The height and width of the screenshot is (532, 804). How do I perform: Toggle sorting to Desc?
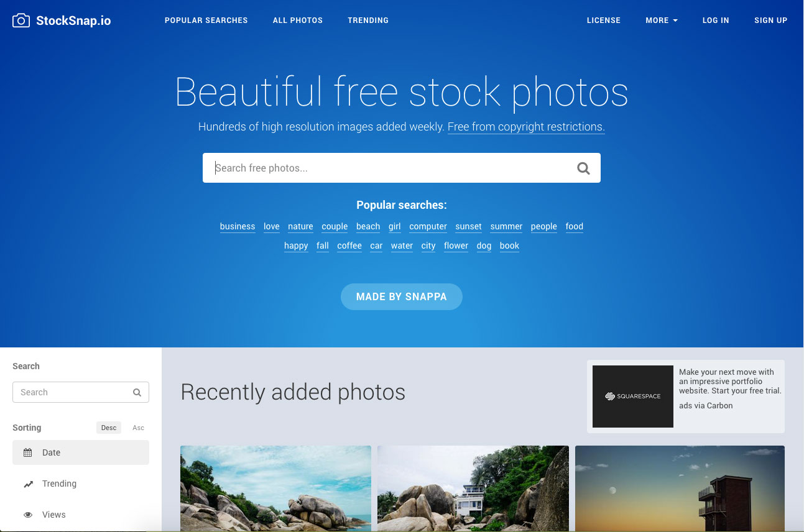pyautogui.click(x=109, y=428)
